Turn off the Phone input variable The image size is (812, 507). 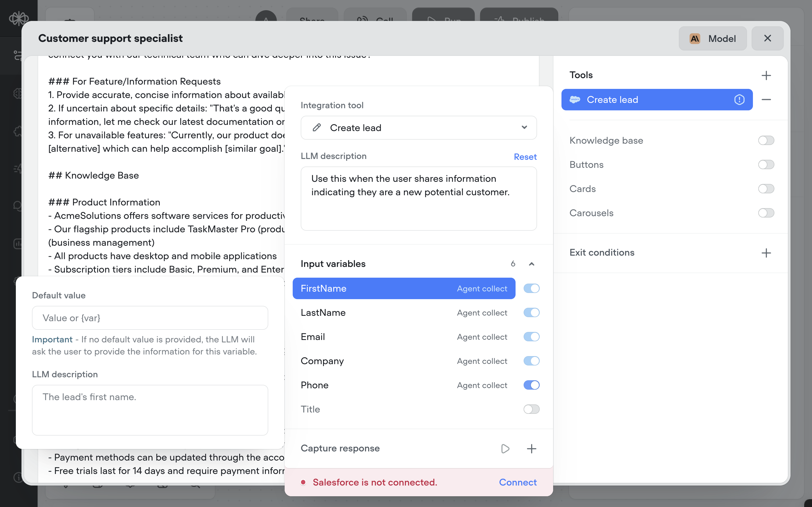531,385
